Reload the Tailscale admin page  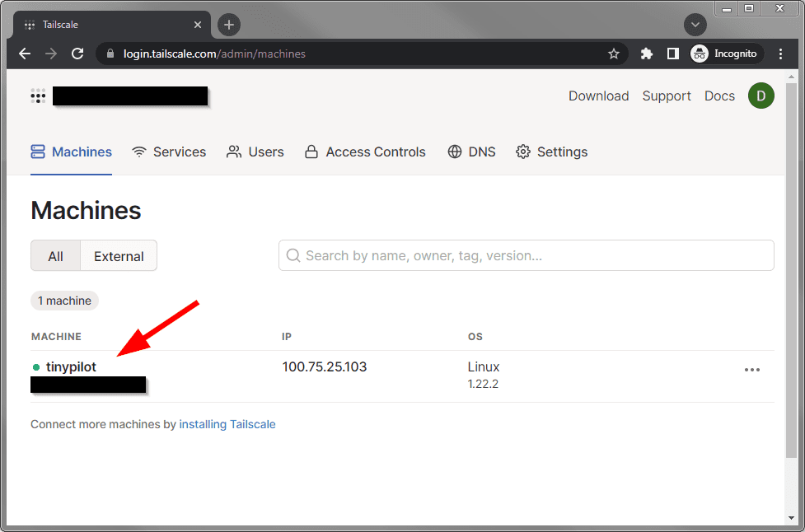pyautogui.click(x=77, y=54)
